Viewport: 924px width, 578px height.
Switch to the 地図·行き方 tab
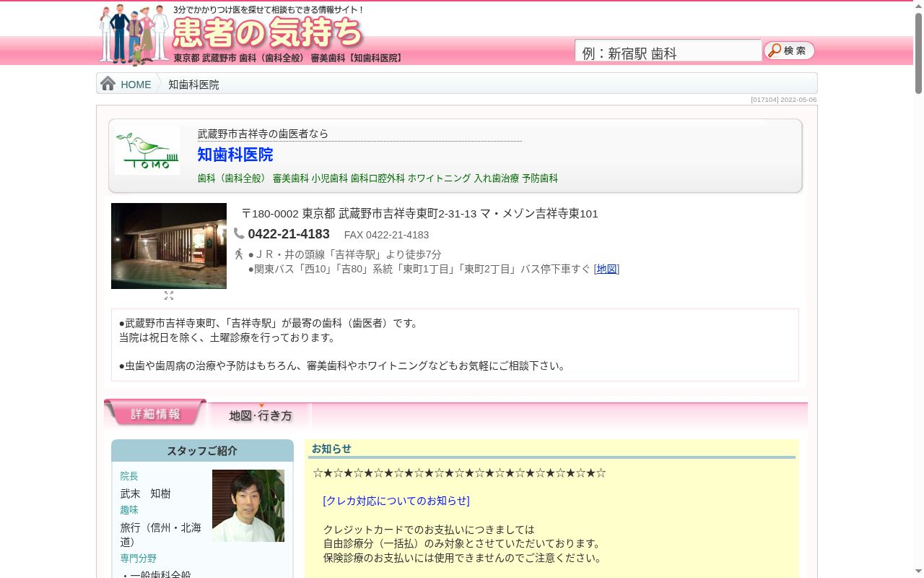[x=261, y=415]
